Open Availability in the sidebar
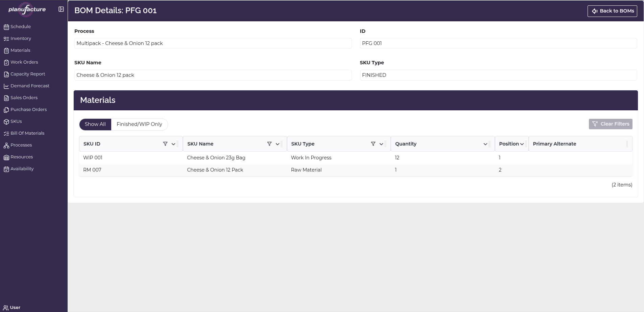 point(22,169)
